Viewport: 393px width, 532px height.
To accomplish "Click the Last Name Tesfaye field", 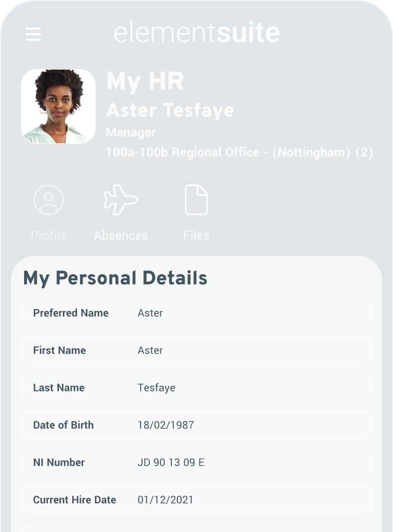I will point(196,388).
